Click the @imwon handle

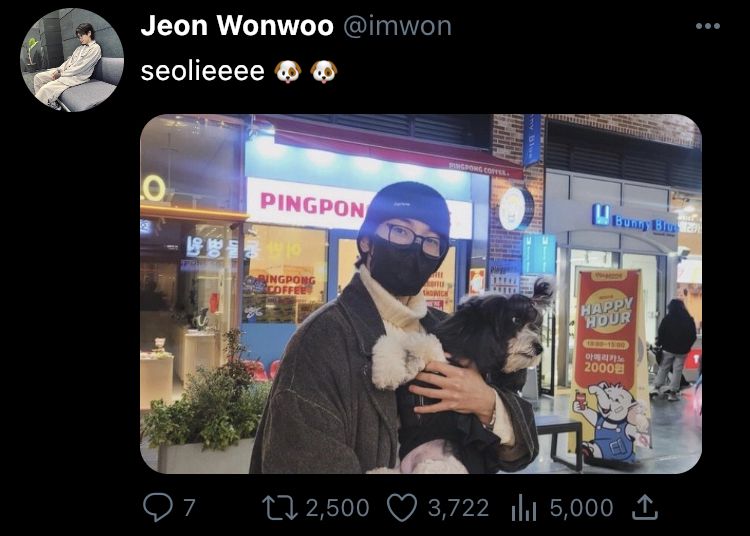point(397,26)
